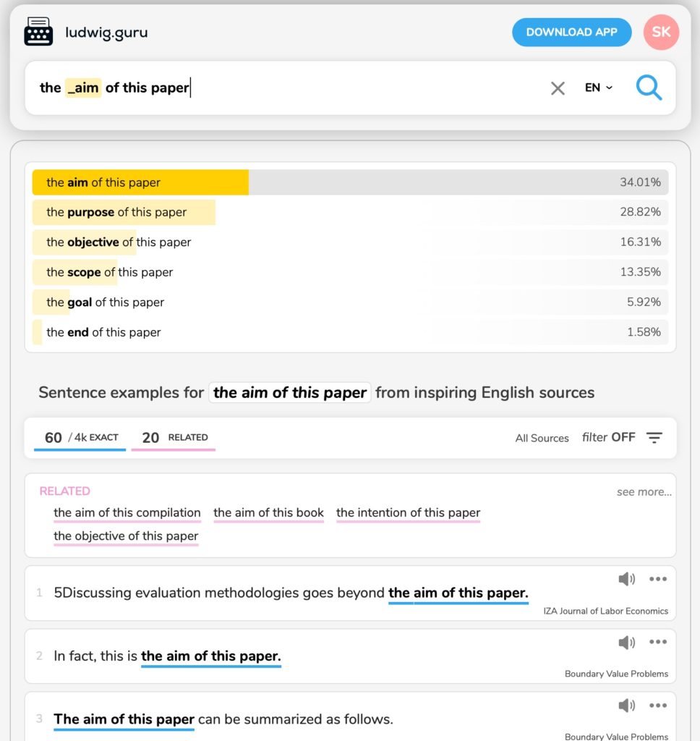Click the DOWNLOAD APP button
The image size is (700, 741).
point(571,32)
